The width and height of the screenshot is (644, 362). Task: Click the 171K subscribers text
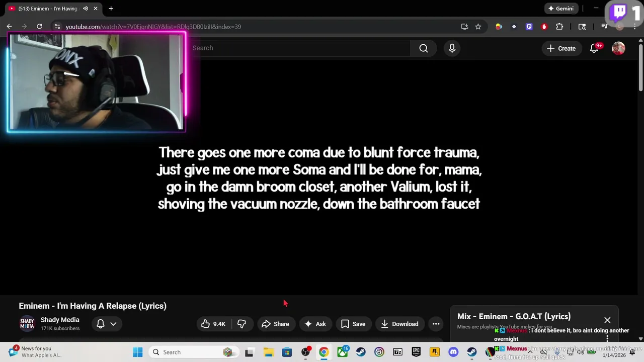[60, 328]
